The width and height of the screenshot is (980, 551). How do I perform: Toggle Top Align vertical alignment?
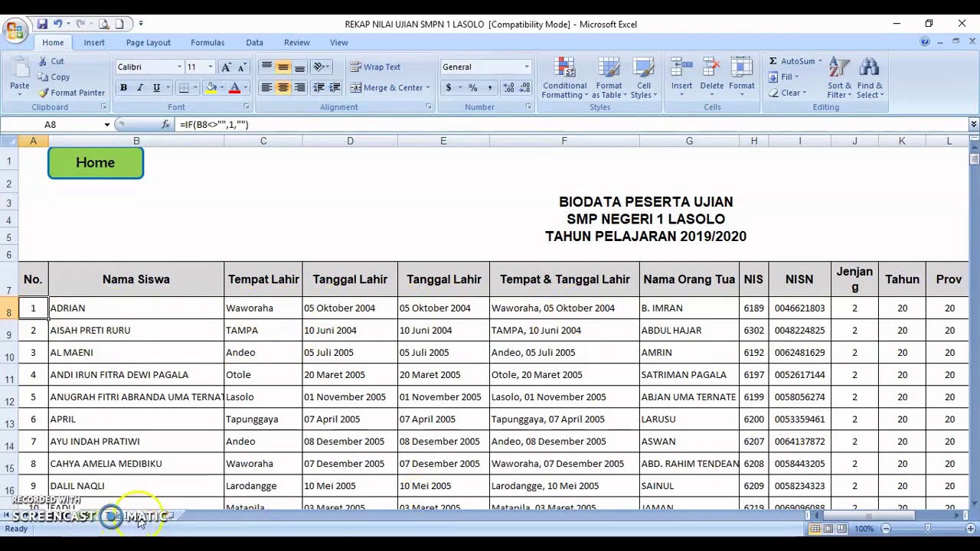click(266, 67)
